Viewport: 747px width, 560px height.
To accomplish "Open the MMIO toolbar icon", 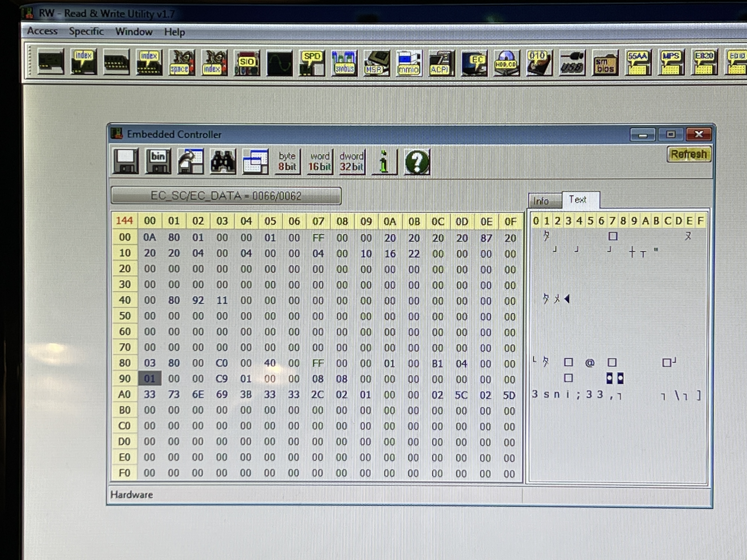I will (x=409, y=63).
